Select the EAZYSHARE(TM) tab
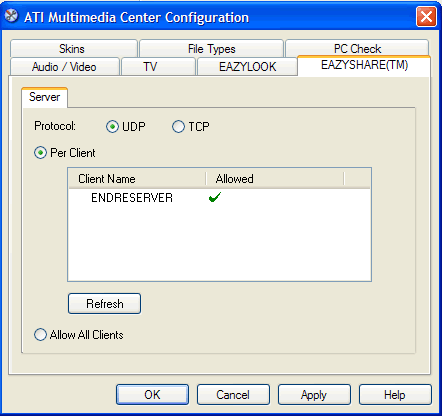Image resolution: width=442 pixels, height=416 pixels. click(x=364, y=65)
